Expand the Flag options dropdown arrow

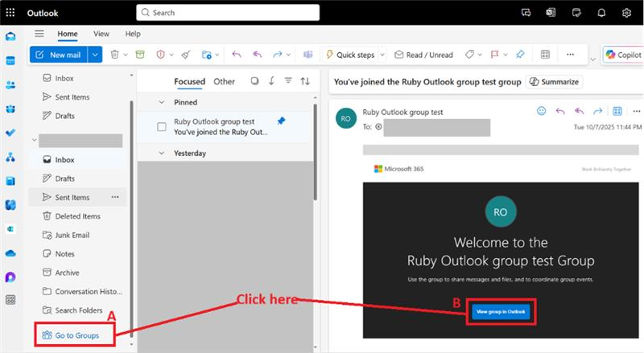click(x=506, y=55)
